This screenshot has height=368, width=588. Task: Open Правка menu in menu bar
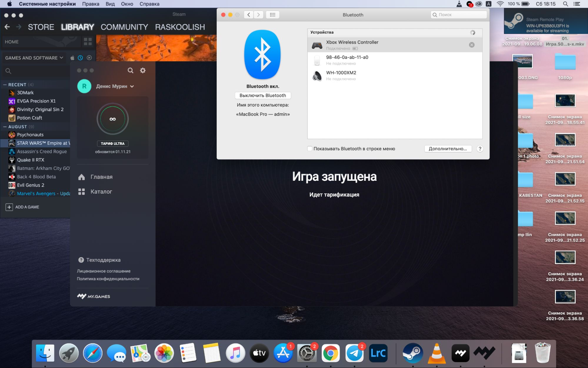tap(91, 4)
